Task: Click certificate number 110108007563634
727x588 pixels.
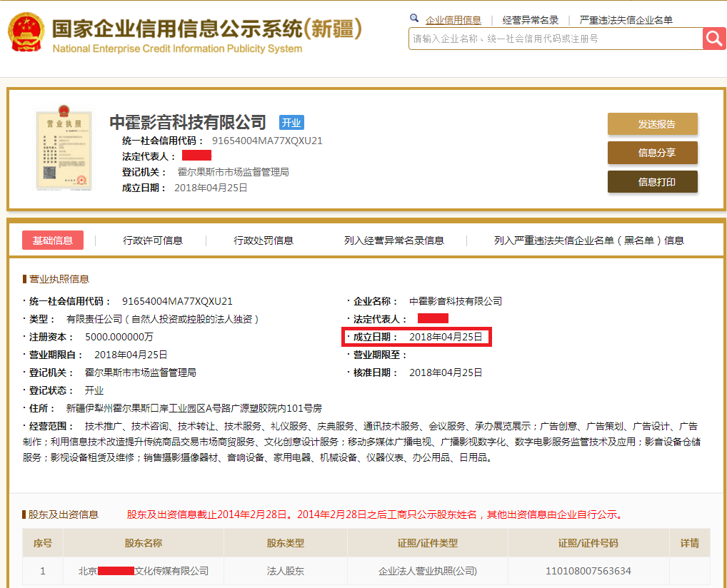Action: [588, 572]
